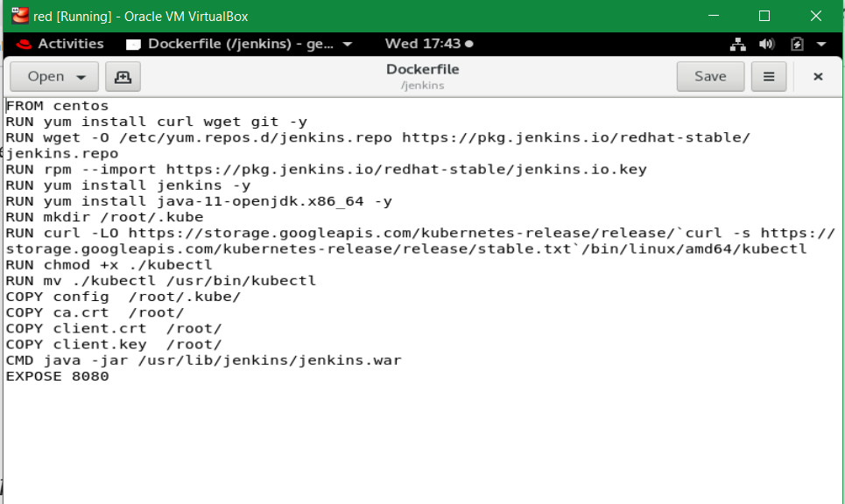
Task: Close the Dockerfile document tab
Action: coord(817,76)
